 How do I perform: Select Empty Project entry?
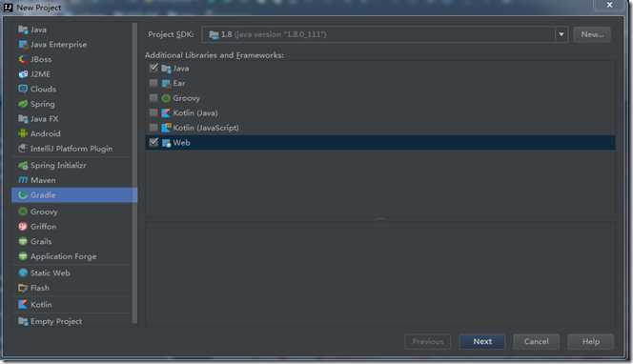56,321
